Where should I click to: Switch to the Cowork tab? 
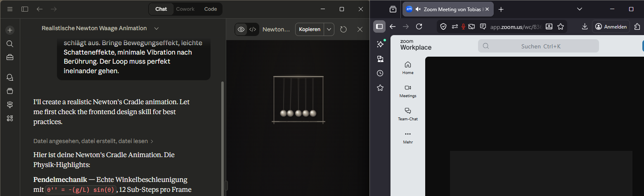click(185, 9)
